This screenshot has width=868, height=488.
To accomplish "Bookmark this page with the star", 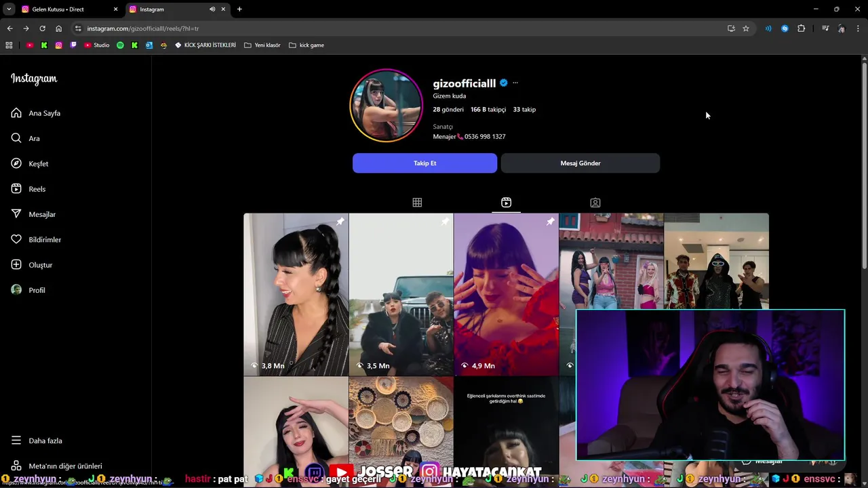I will (x=746, y=28).
